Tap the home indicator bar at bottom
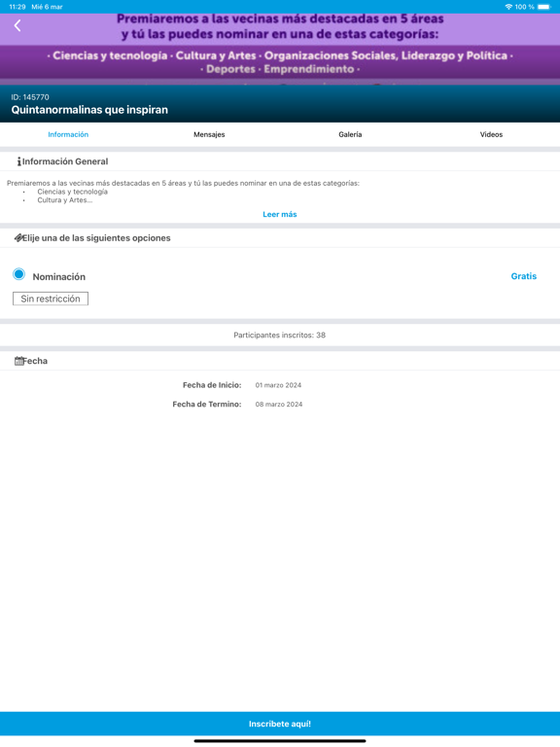560x747 pixels. [x=280, y=741]
